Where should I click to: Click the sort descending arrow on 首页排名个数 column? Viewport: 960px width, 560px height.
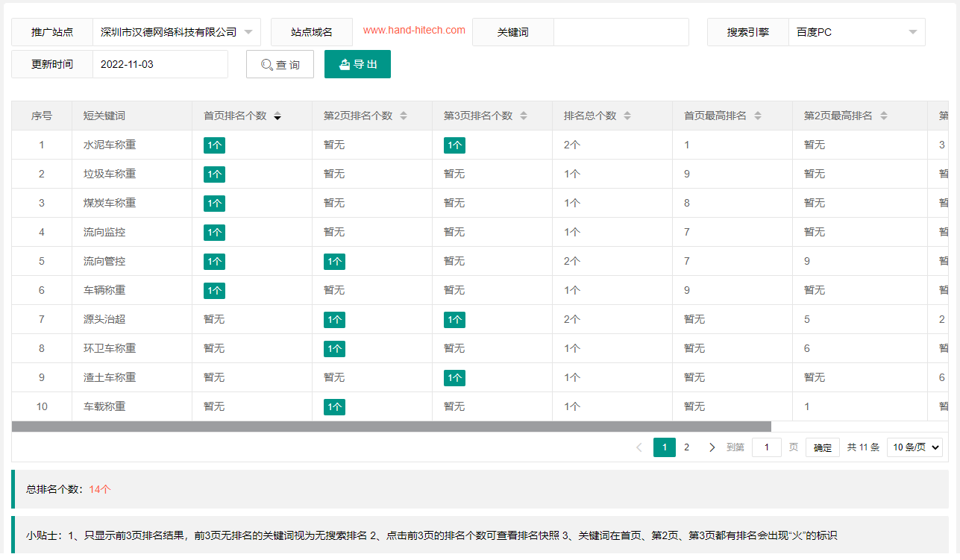(277, 117)
